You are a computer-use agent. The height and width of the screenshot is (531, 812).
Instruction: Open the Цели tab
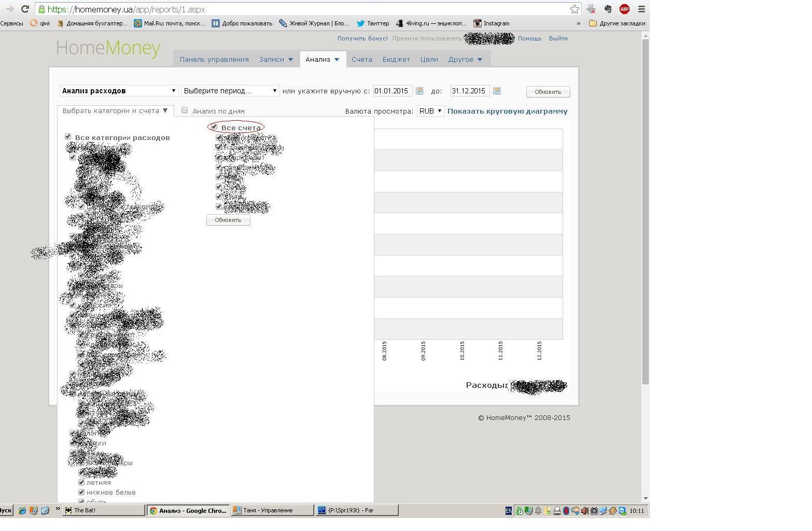(429, 59)
